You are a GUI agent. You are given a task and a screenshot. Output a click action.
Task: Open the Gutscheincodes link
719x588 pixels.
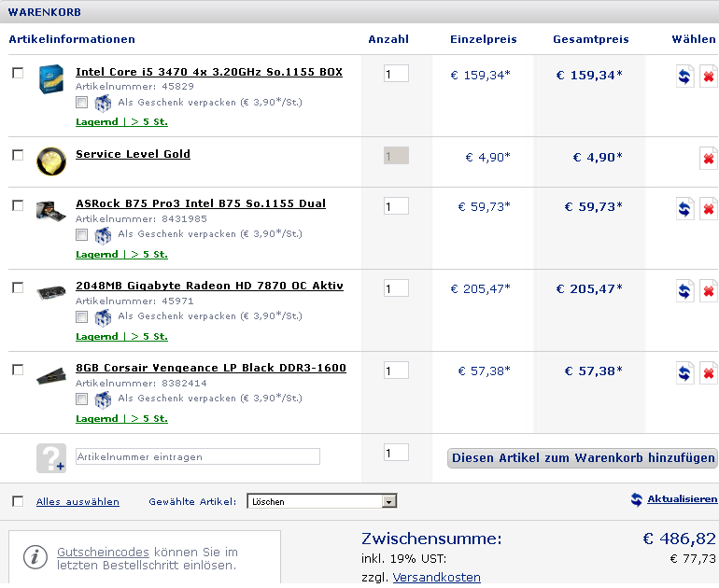(103, 552)
